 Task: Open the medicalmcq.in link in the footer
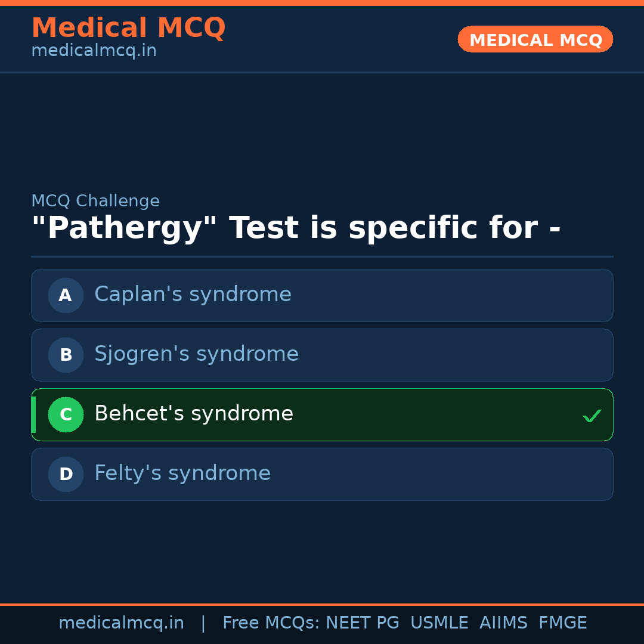121,623
